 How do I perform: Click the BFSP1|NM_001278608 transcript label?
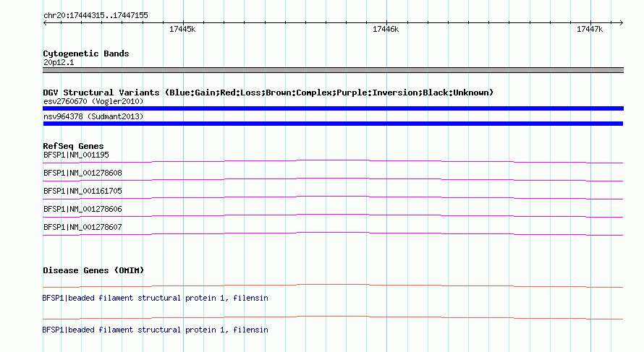(82, 173)
